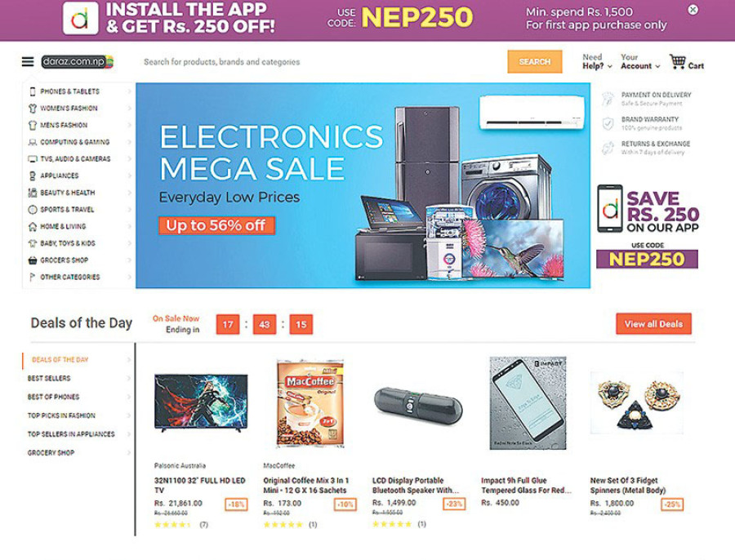Click the Grocer's Shop basket icon
This screenshot has height=560, width=735.
point(33,260)
